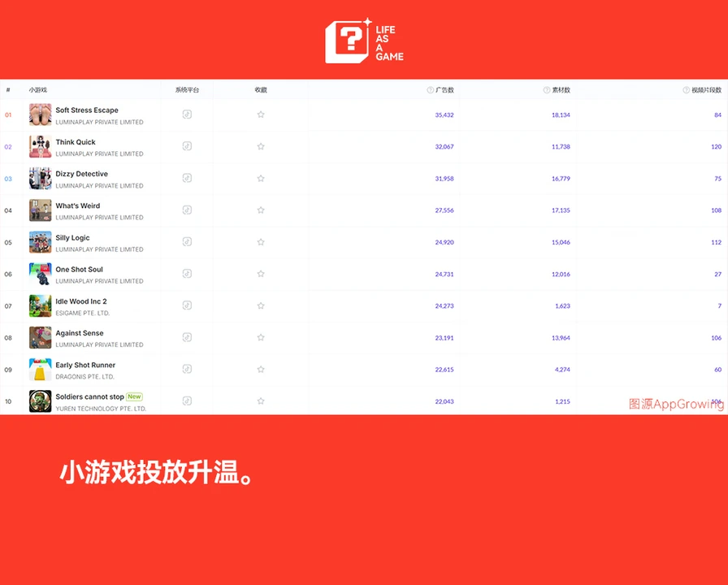The height and width of the screenshot is (585, 728).
Task: Open the Early Shot Runner title link
Action: click(x=85, y=365)
